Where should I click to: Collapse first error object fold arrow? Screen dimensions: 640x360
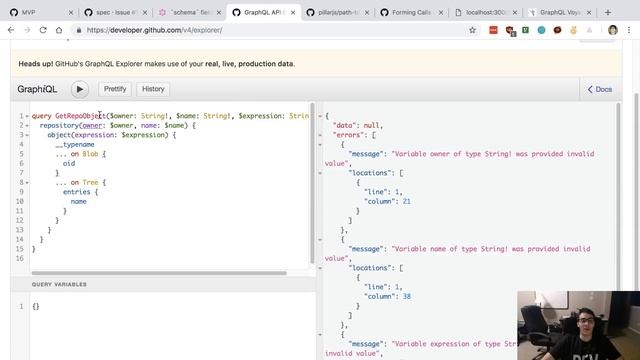(x=320, y=144)
